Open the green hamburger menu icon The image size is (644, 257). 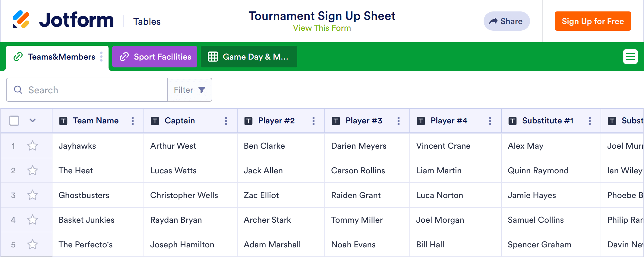tap(630, 57)
